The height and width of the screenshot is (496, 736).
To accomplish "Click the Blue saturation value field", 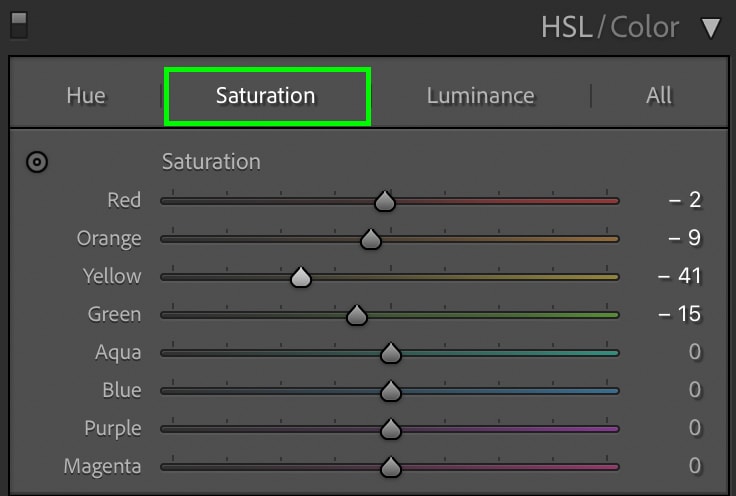I will coord(695,390).
